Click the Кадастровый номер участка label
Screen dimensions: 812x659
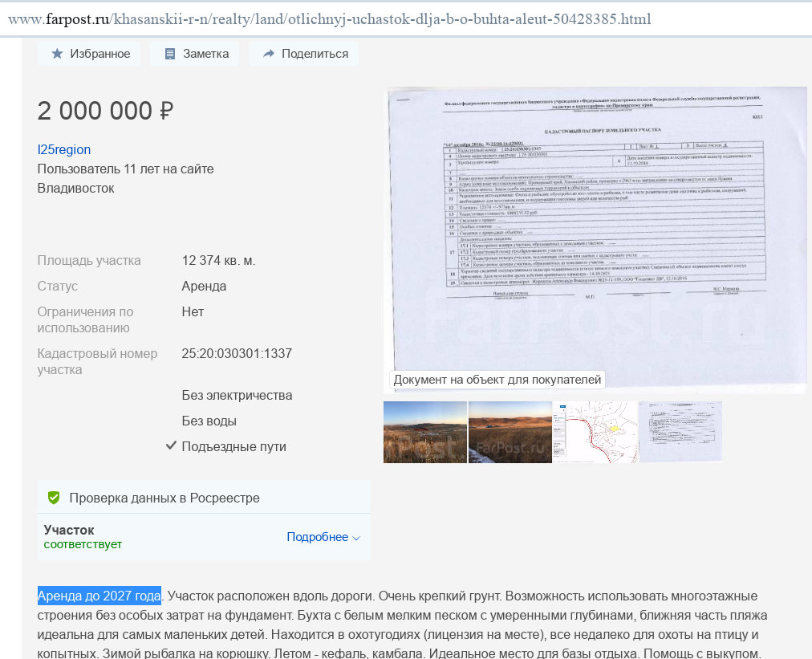(x=97, y=362)
